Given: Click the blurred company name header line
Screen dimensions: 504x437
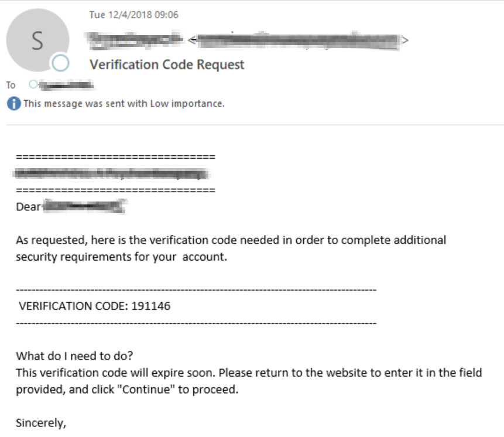Looking at the screenshot, I should pos(111,173).
